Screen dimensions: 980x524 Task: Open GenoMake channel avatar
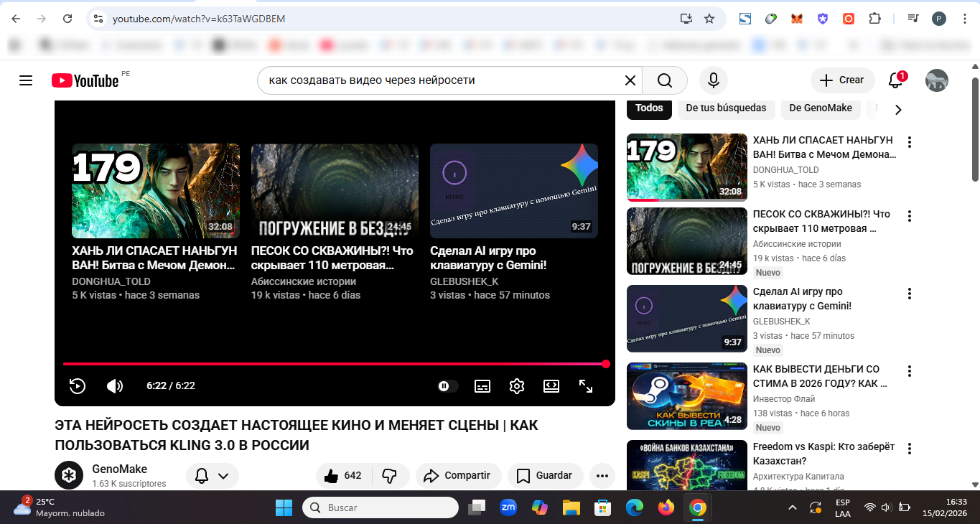(x=69, y=475)
